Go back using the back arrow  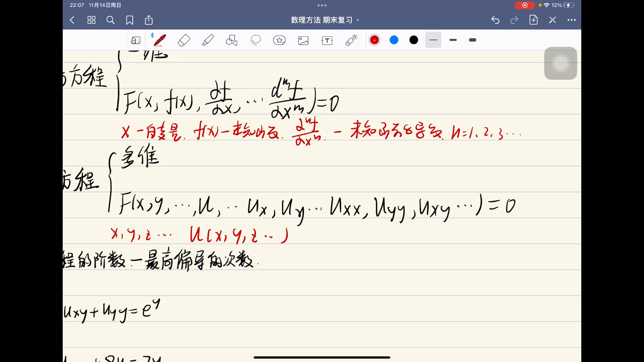tap(72, 20)
